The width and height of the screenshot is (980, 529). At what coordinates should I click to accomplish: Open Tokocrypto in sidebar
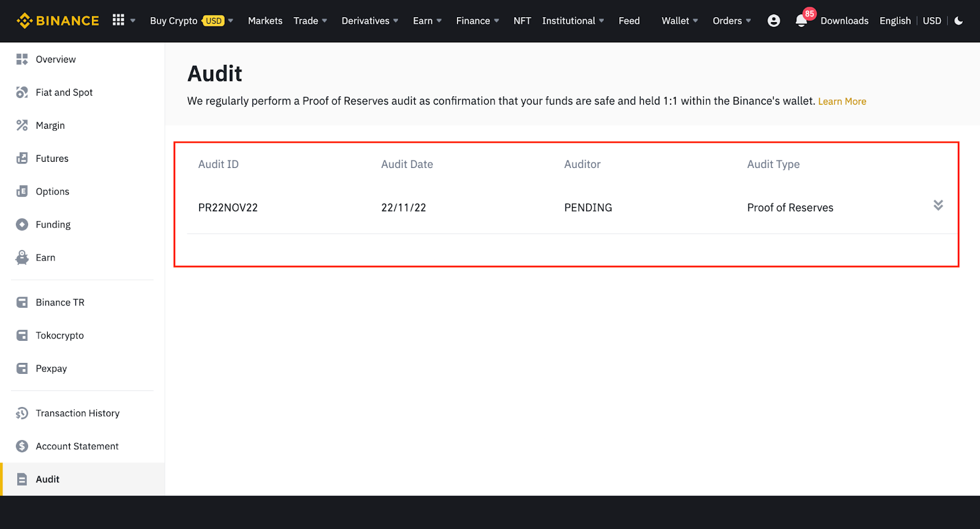tap(60, 336)
